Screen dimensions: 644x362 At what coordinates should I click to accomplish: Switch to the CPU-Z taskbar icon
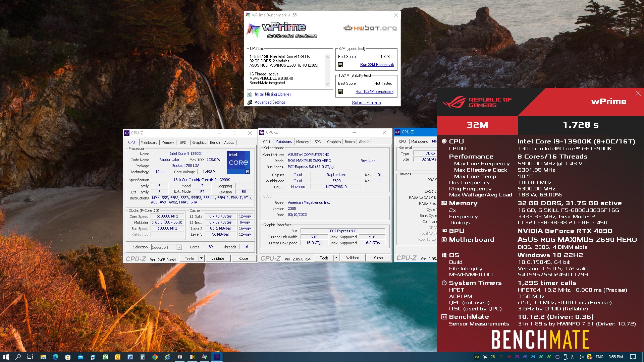[x=217, y=357]
